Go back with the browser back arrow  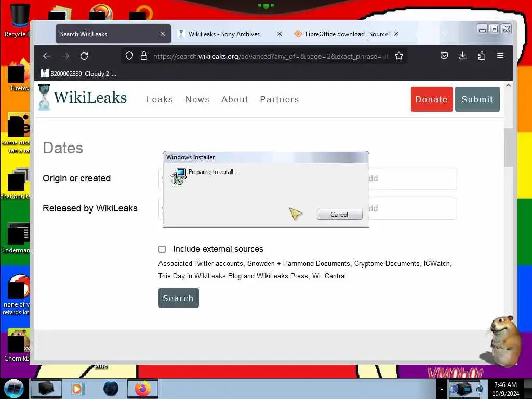46,56
